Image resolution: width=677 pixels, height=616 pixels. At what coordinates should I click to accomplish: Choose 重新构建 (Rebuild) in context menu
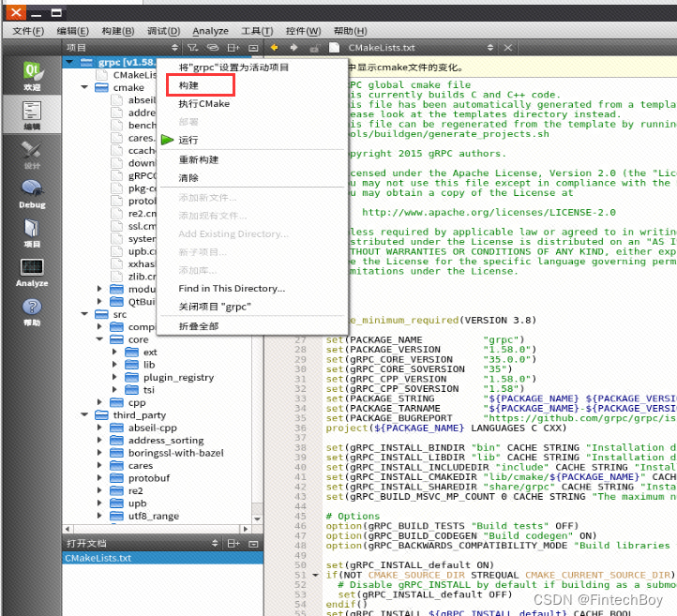tap(253, 159)
